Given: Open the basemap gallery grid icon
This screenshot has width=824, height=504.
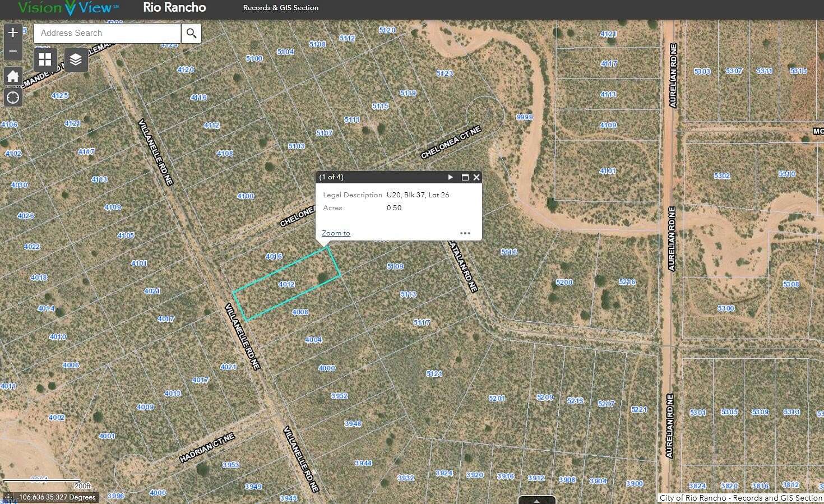Looking at the screenshot, I should [45, 59].
